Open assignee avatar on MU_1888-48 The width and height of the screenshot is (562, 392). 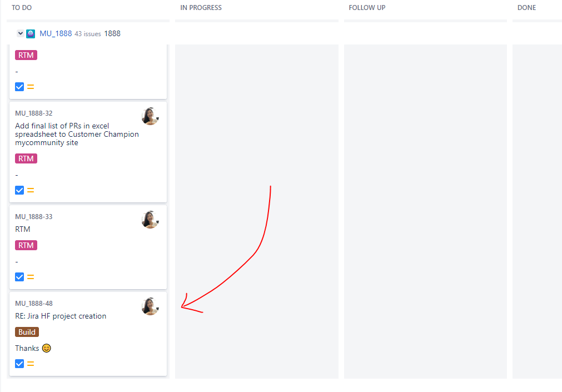click(150, 306)
